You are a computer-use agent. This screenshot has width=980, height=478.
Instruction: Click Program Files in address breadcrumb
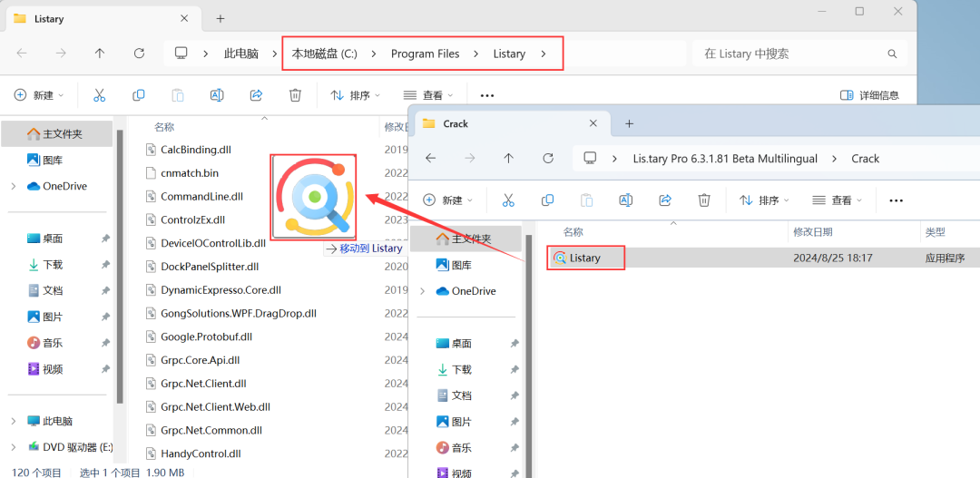425,54
